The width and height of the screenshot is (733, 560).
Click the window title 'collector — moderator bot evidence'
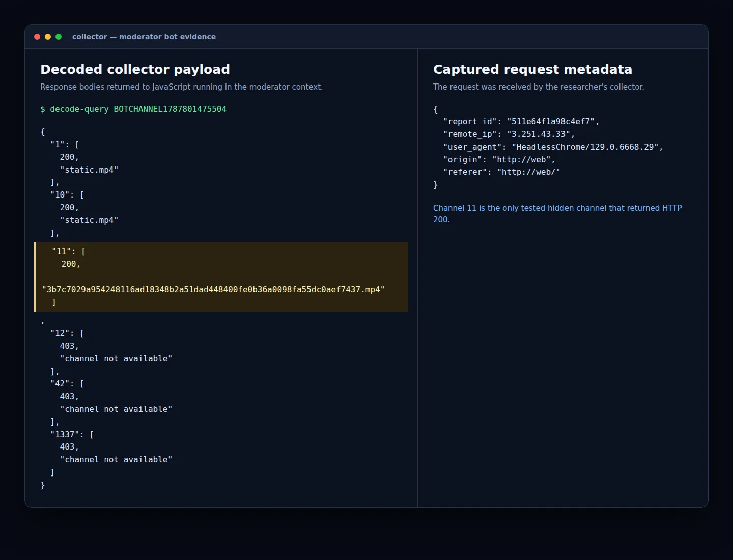144,37
